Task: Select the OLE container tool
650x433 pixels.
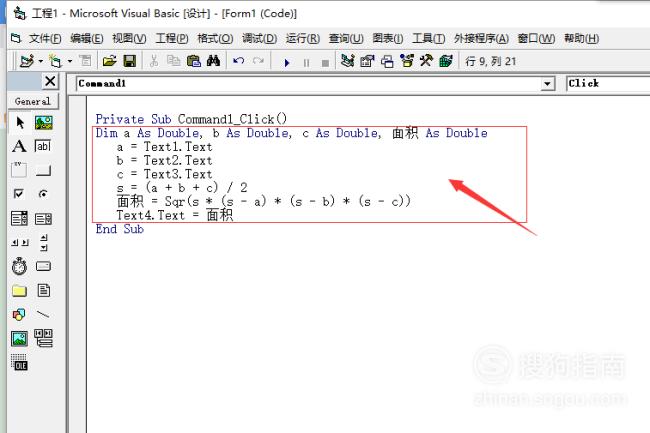Action: pyautogui.click(x=19, y=363)
